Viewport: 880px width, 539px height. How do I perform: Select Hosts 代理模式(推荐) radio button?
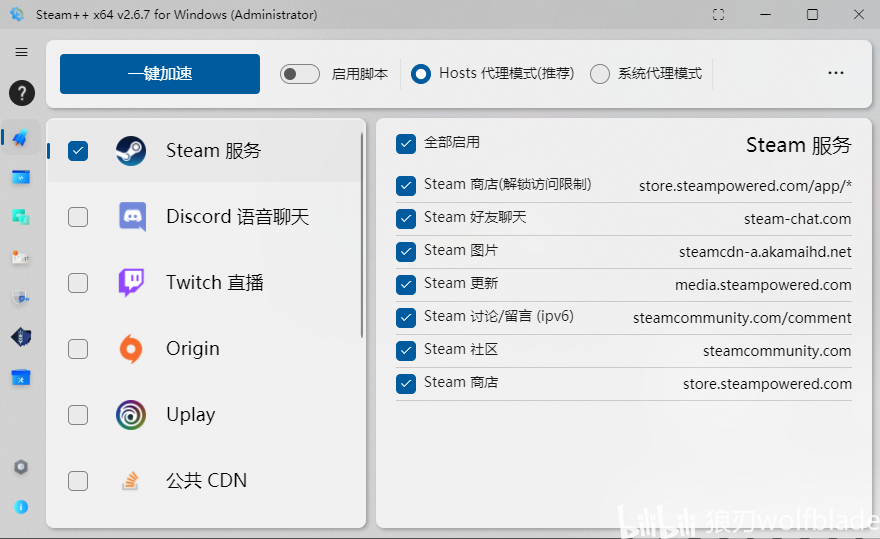[421, 74]
